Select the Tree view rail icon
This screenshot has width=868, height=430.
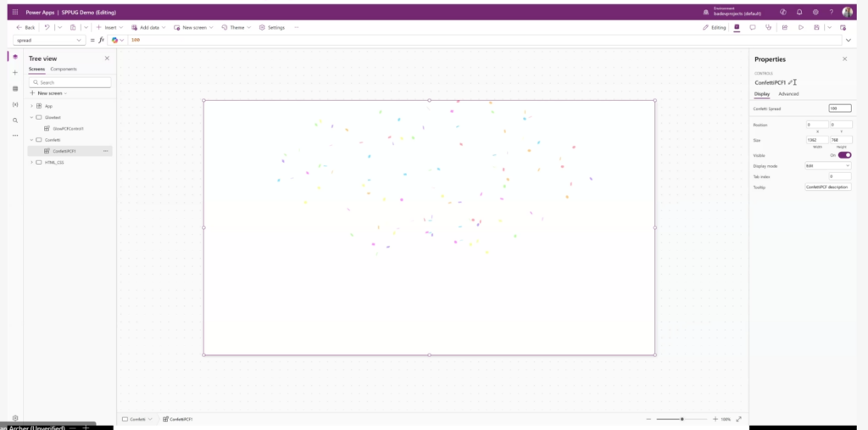15,57
